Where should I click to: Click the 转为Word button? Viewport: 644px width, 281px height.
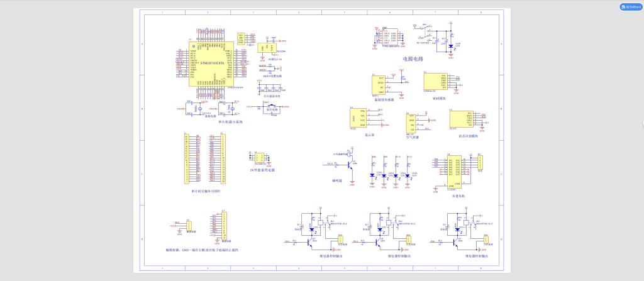pyautogui.click(x=630, y=7)
